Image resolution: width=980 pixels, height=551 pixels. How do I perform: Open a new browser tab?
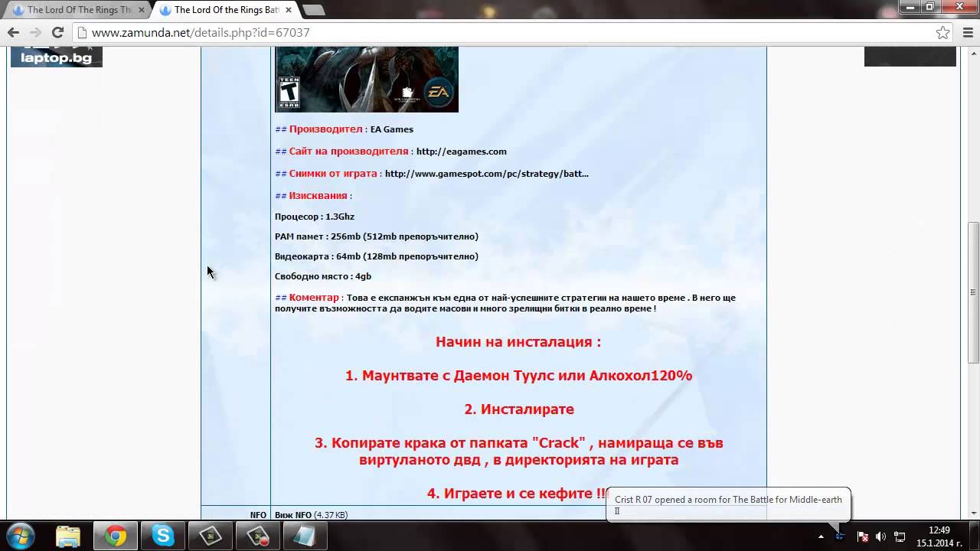(x=313, y=10)
